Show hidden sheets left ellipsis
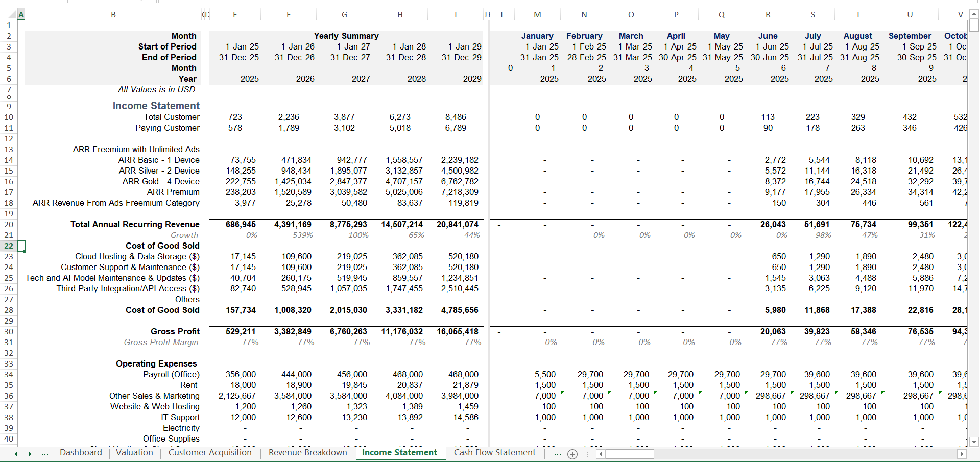Screen dimensions: 980x462 (x=45, y=454)
